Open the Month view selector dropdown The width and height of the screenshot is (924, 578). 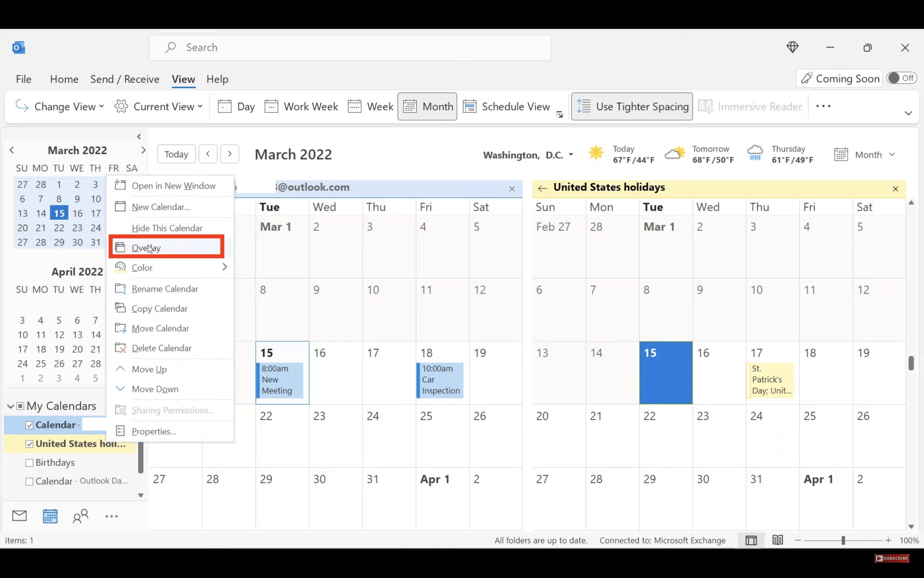(x=865, y=154)
